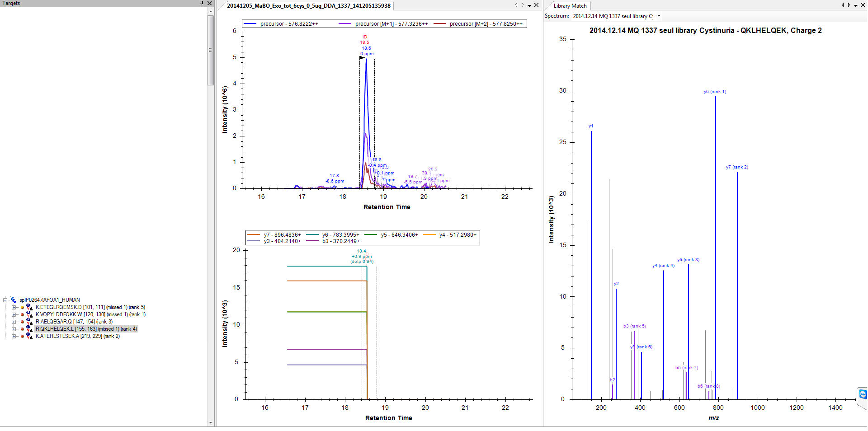Click the peptide icon beside K.ETEGLRQEMSK.D
The width and height of the screenshot is (868, 431).
click(29, 307)
